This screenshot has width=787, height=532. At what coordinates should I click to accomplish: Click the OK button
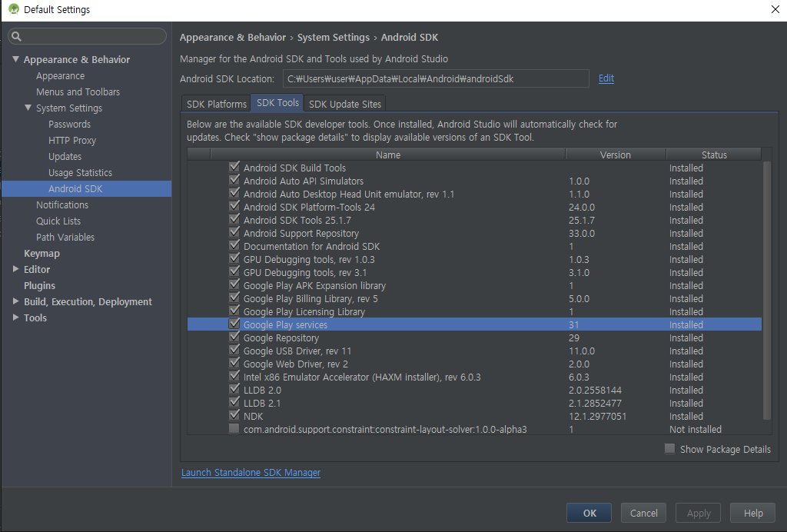(589, 513)
